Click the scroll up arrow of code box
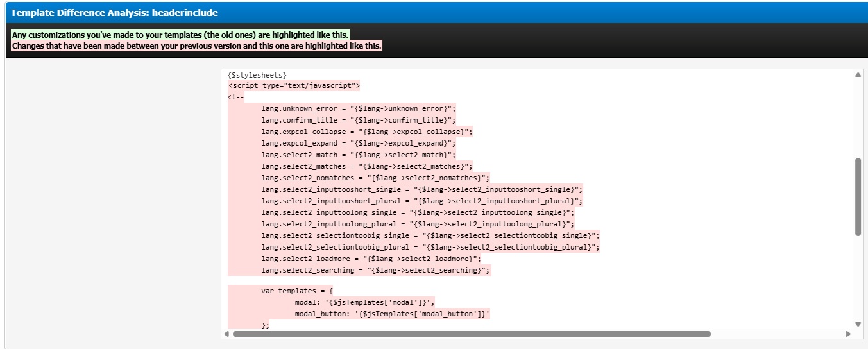The width and height of the screenshot is (868, 349). [x=858, y=75]
